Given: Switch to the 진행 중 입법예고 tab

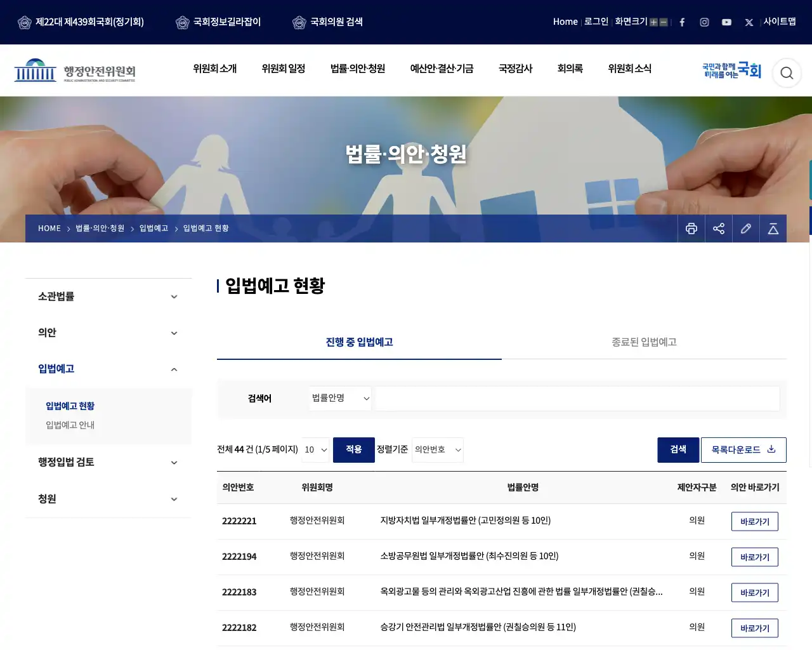Looking at the screenshot, I should [x=359, y=342].
